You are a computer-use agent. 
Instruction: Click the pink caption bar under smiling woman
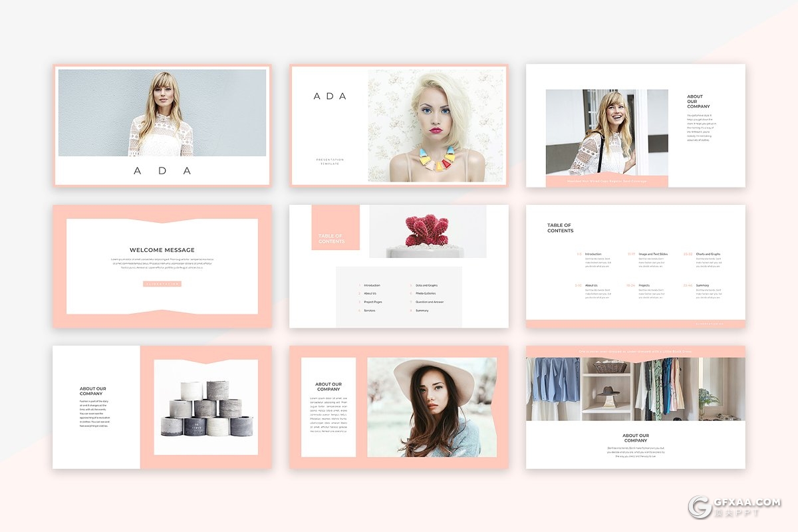[606, 181]
